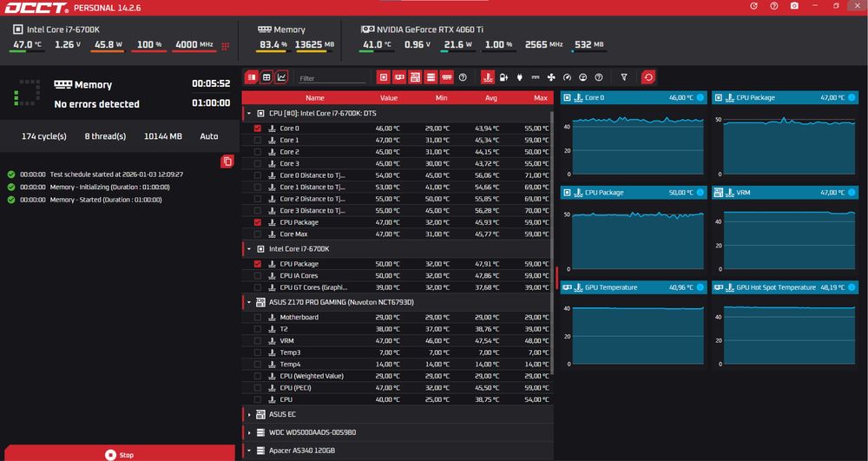Viewport: 868px width, 461px height.
Task: Copy the test log with the red clipboard icon
Action: tap(227, 161)
